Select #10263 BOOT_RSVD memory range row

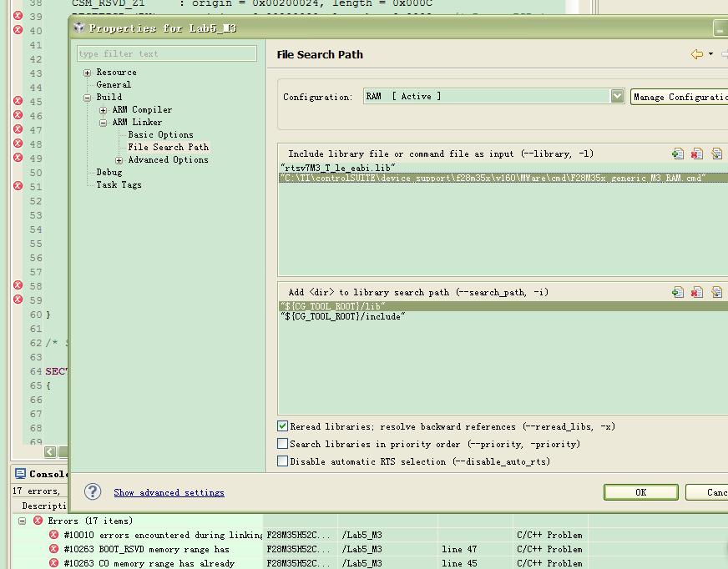click(x=146, y=550)
